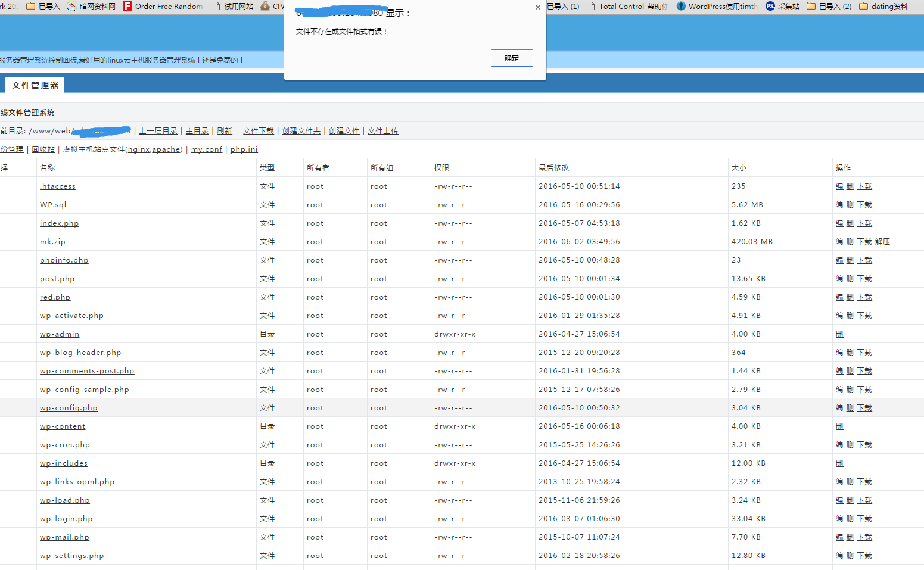Open the wp-includes directory

click(64, 463)
